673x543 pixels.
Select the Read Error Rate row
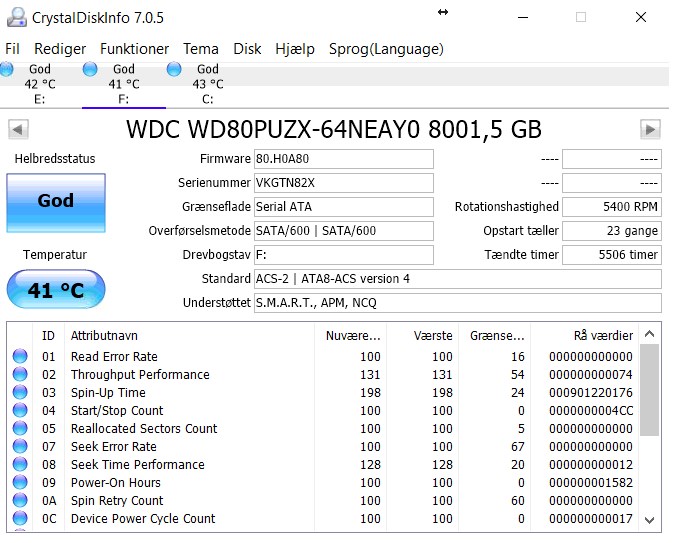coord(323,356)
